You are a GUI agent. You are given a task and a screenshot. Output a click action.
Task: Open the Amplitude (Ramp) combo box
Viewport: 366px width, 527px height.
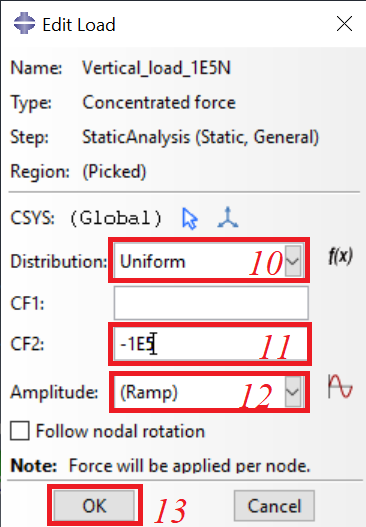pyautogui.click(x=209, y=392)
